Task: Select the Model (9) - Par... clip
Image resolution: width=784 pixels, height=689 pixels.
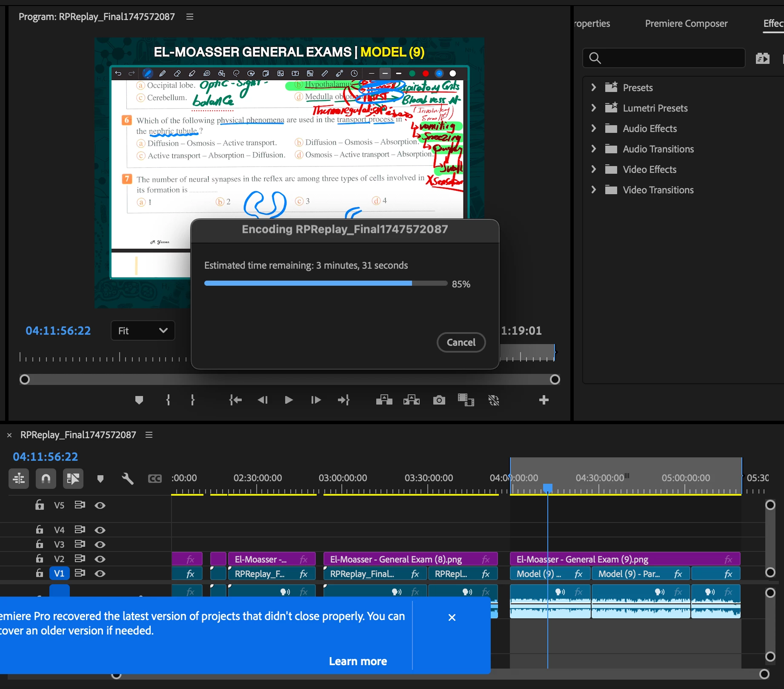Action: pos(641,574)
